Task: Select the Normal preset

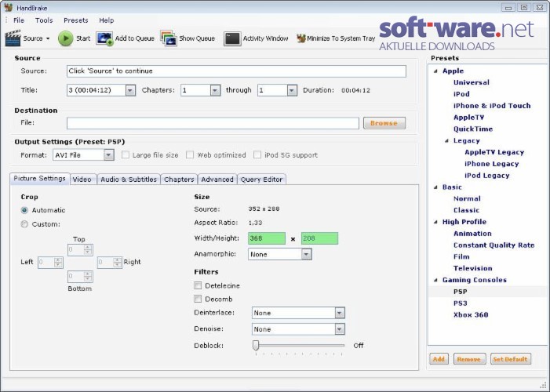Action: pyautogui.click(x=467, y=198)
